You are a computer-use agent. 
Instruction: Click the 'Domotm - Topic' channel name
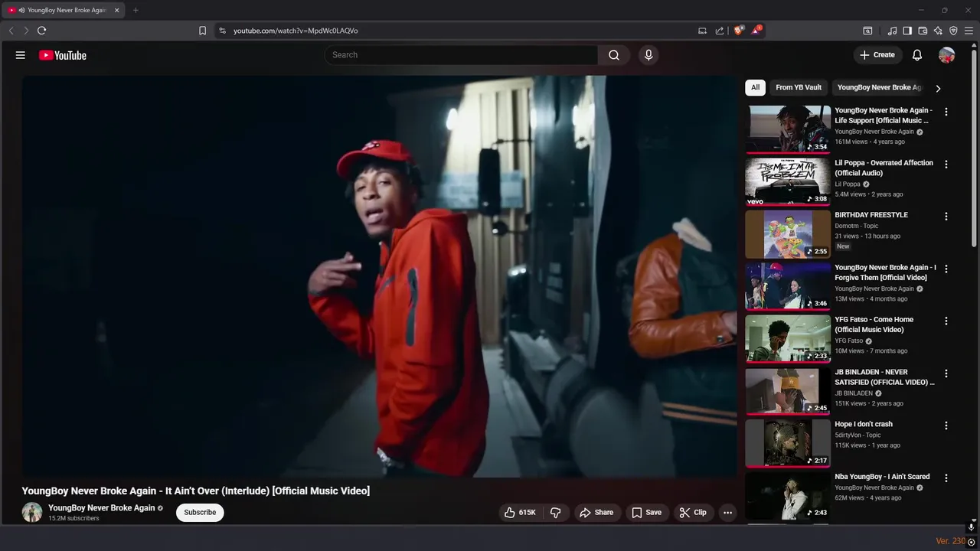coord(856,226)
